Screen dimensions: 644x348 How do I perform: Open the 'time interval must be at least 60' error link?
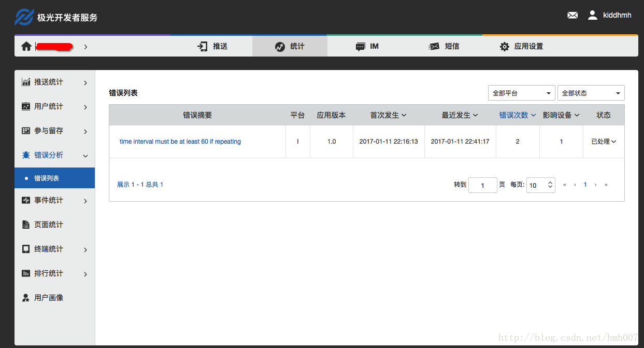pyautogui.click(x=180, y=142)
